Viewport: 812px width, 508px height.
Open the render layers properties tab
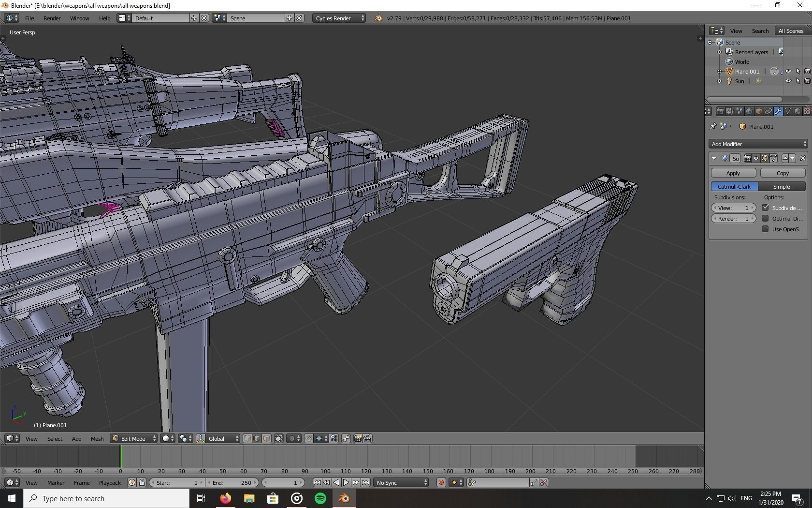click(x=730, y=111)
